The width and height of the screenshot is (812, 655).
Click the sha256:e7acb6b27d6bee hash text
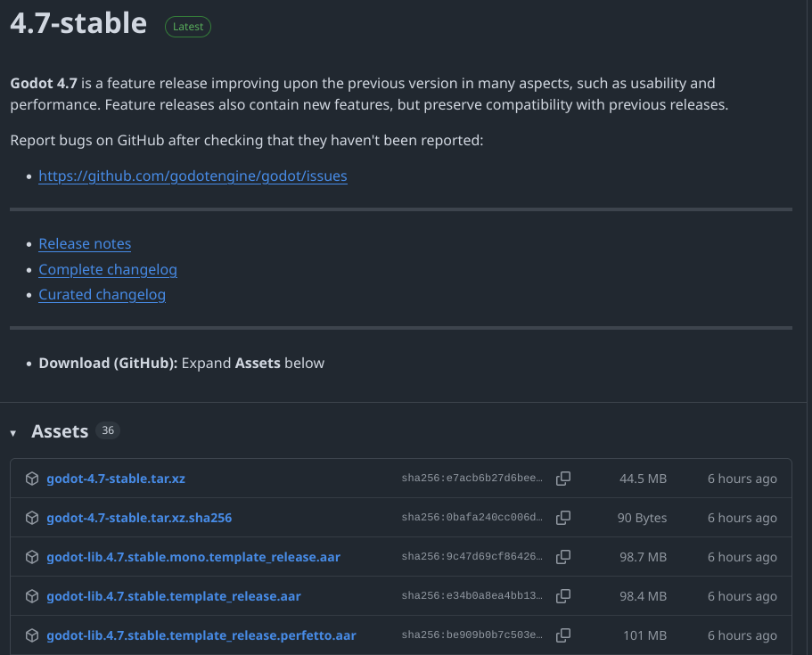coord(472,478)
